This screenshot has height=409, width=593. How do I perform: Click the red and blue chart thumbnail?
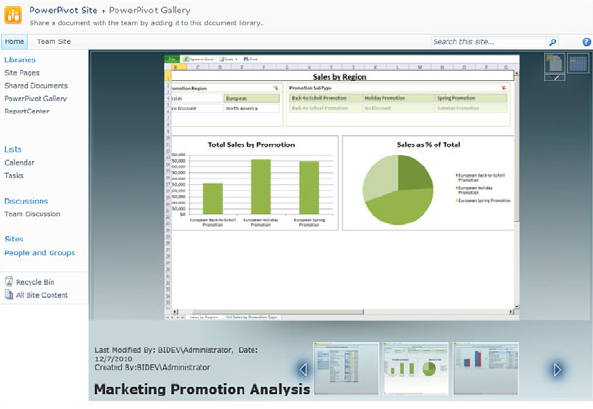click(486, 369)
